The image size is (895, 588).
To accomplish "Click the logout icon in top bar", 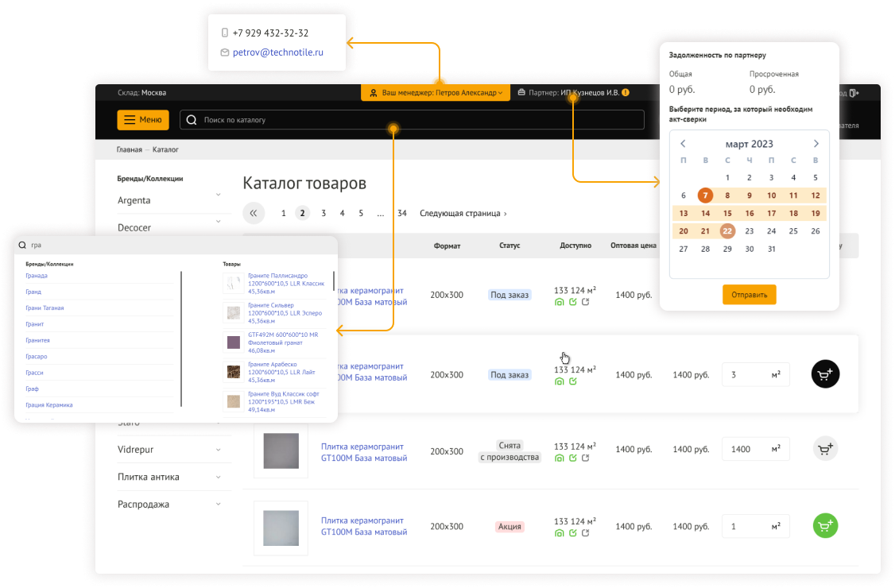I will tap(854, 93).
